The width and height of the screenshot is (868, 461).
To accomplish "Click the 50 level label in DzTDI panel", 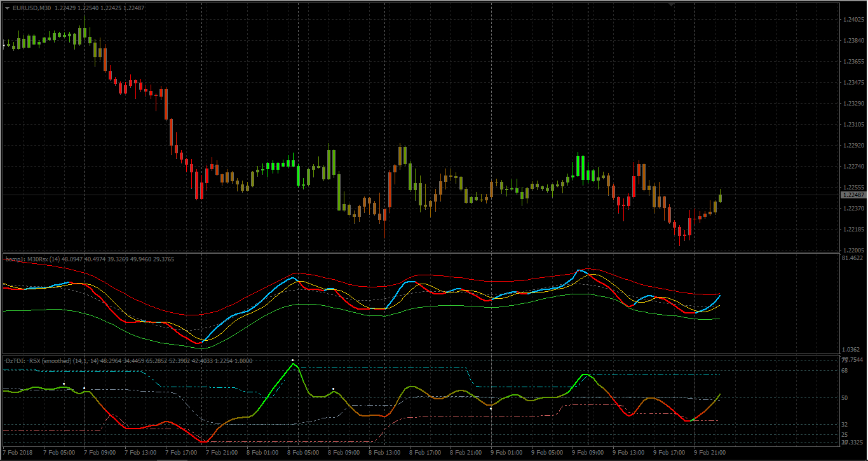I will point(844,398).
